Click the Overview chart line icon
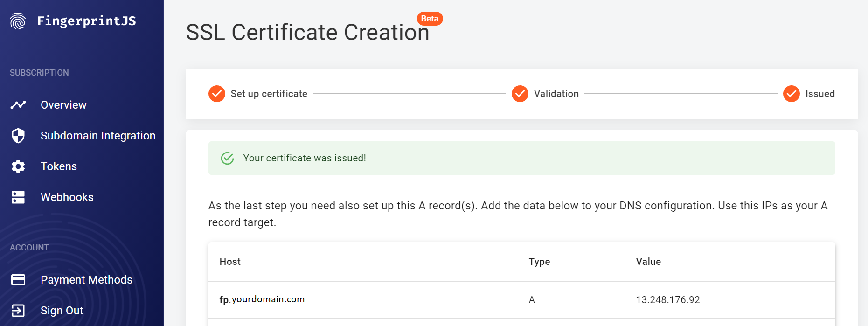 [x=18, y=105]
